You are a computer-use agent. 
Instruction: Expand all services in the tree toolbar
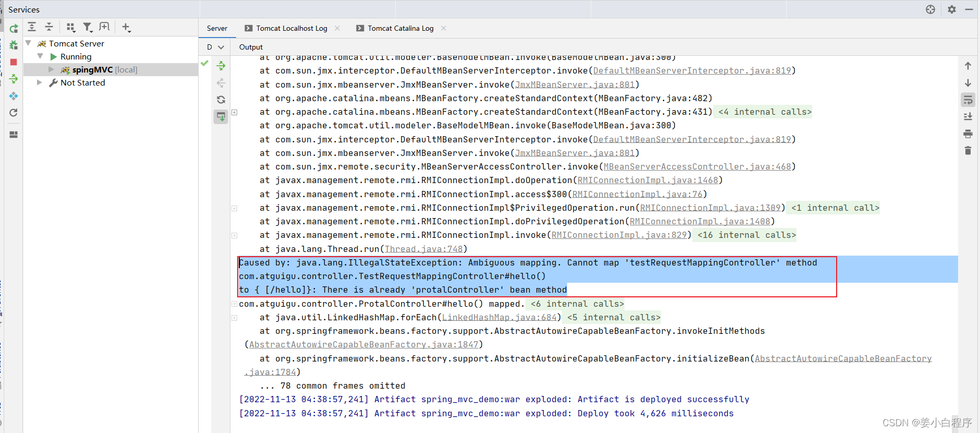click(32, 27)
